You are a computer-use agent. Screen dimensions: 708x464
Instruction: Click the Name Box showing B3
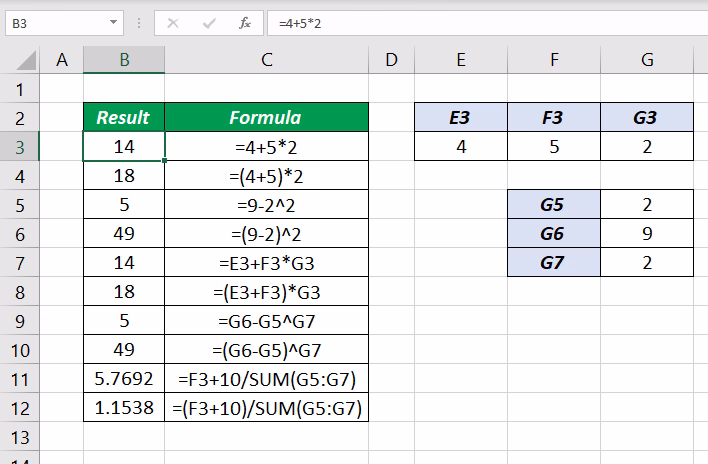64,23
